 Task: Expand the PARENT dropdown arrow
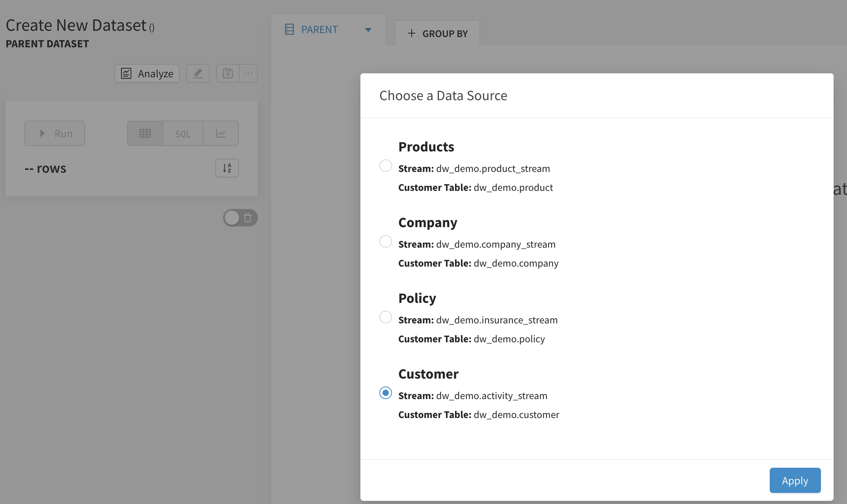click(x=368, y=30)
